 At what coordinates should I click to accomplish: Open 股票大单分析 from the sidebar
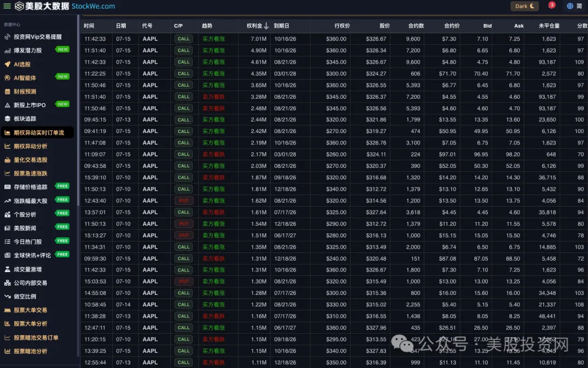click(x=30, y=324)
